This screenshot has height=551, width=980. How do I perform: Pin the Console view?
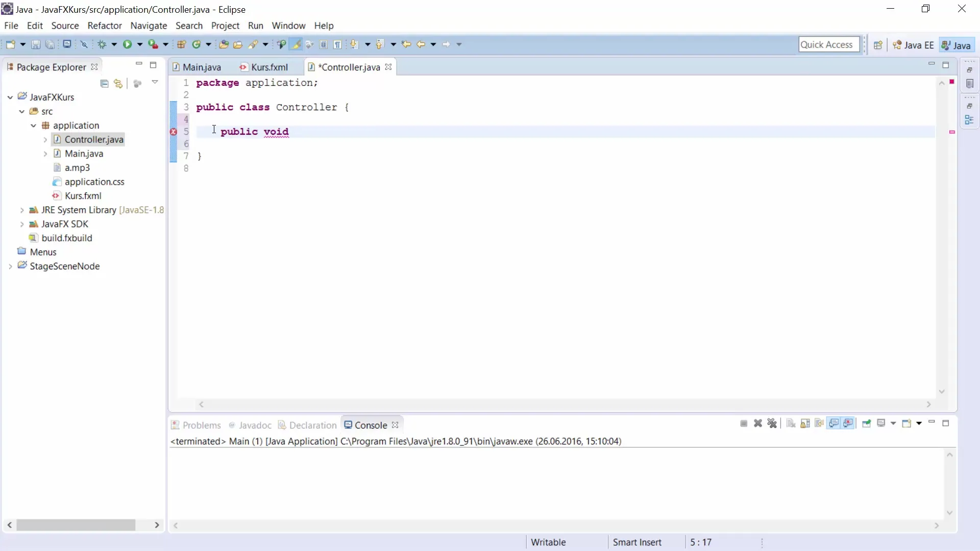(866, 423)
